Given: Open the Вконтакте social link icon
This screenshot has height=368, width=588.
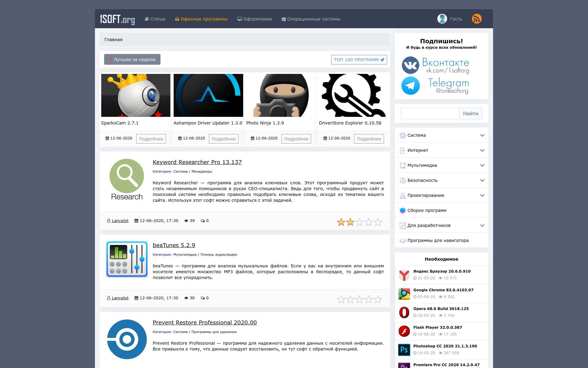Looking at the screenshot, I should click(410, 65).
